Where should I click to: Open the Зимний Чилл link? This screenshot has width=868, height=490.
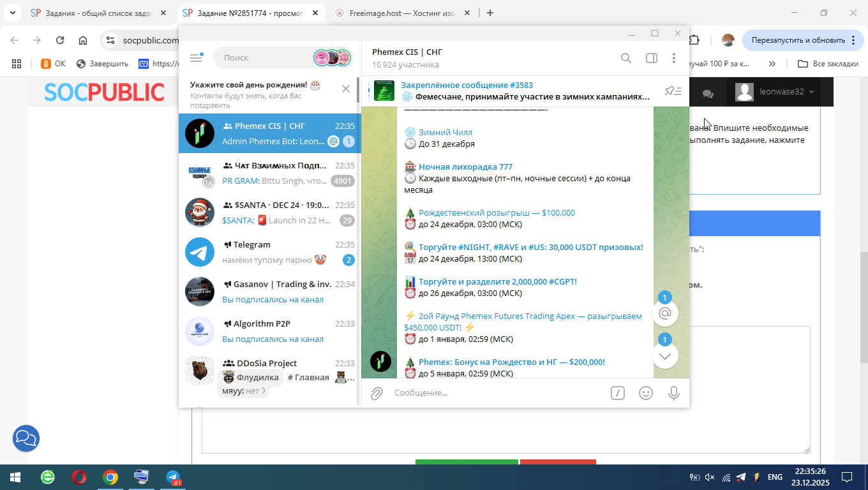(445, 132)
